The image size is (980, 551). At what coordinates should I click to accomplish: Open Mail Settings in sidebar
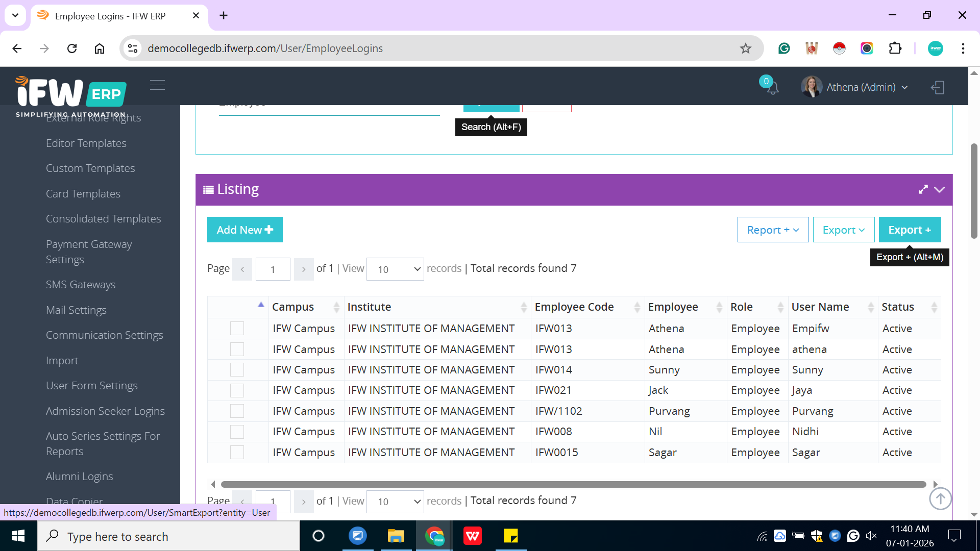[x=76, y=310]
